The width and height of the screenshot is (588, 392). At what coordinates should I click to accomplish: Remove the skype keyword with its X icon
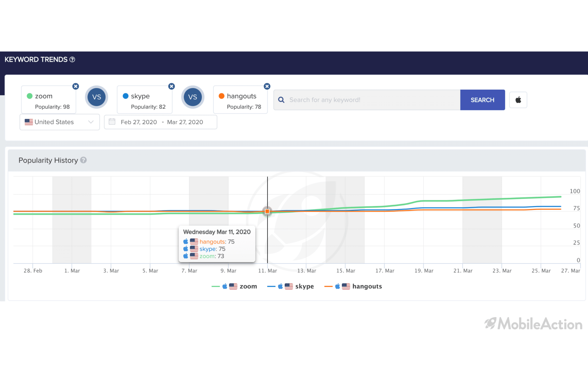click(172, 86)
